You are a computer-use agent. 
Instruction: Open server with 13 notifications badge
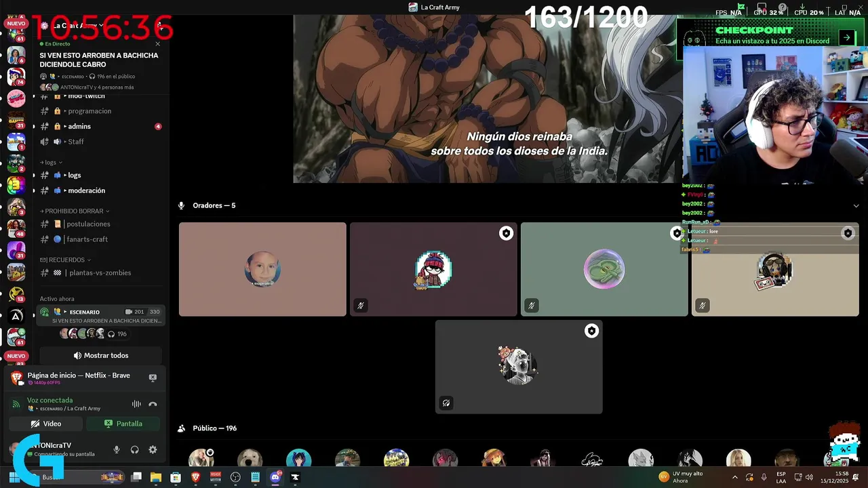[16, 293]
